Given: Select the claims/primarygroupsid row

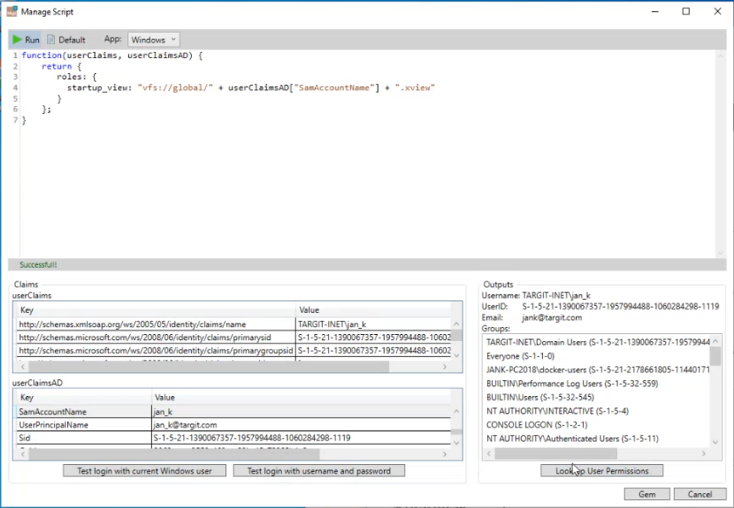Looking at the screenshot, I should 234,350.
